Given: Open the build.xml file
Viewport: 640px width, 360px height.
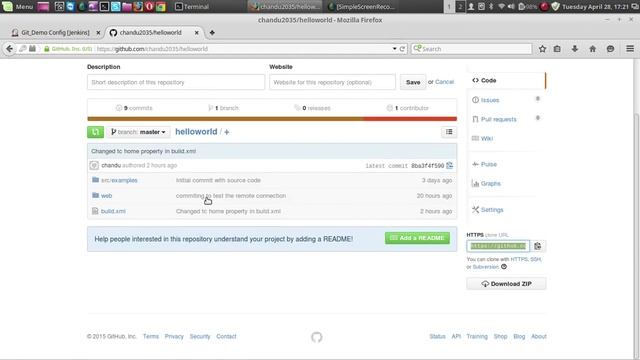Looking at the screenshot, I should click(113, 211).
